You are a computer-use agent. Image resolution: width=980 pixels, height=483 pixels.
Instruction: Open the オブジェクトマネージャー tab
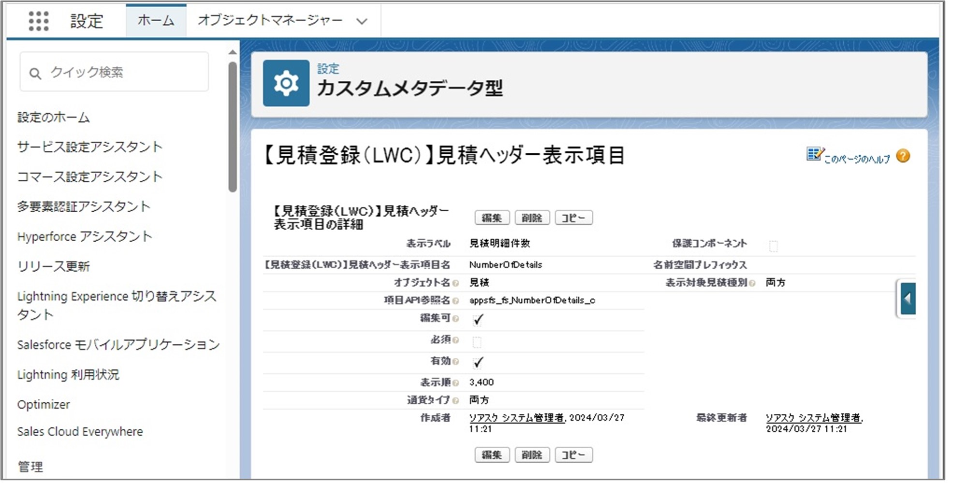click(x=270, y=20)
